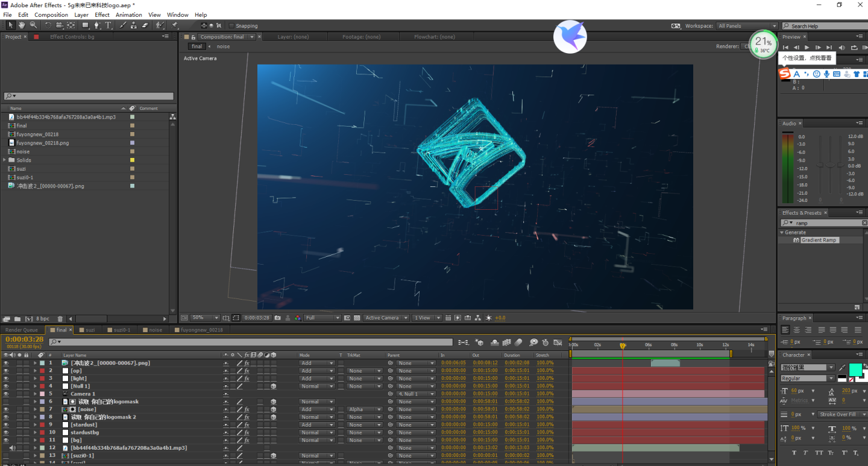The width and height of the screenshot is (868, 466).
Task: Select the Roto Brush tool
Action: pos(160,25)
